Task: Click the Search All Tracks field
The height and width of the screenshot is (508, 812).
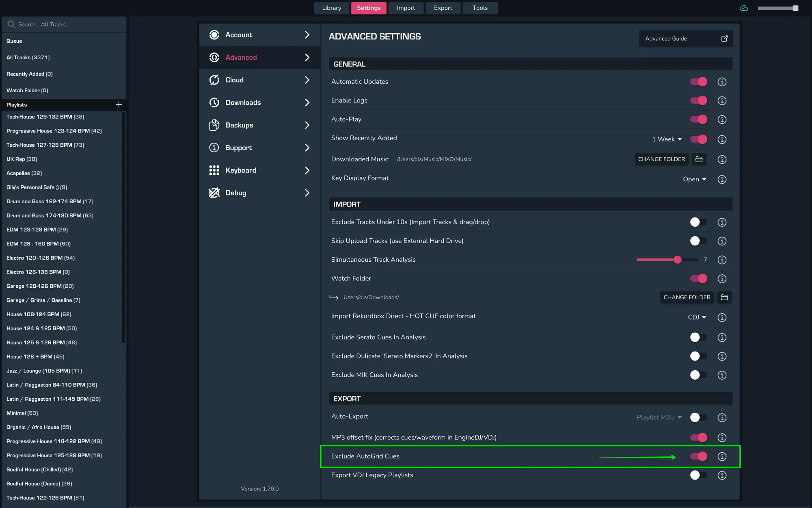Action: (x=64, y=24)
